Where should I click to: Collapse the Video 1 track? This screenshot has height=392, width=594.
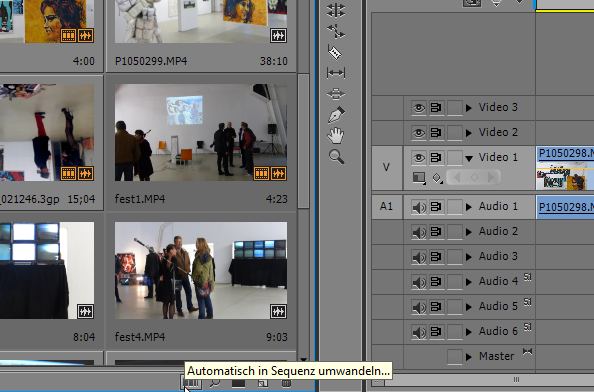[469, 158]
